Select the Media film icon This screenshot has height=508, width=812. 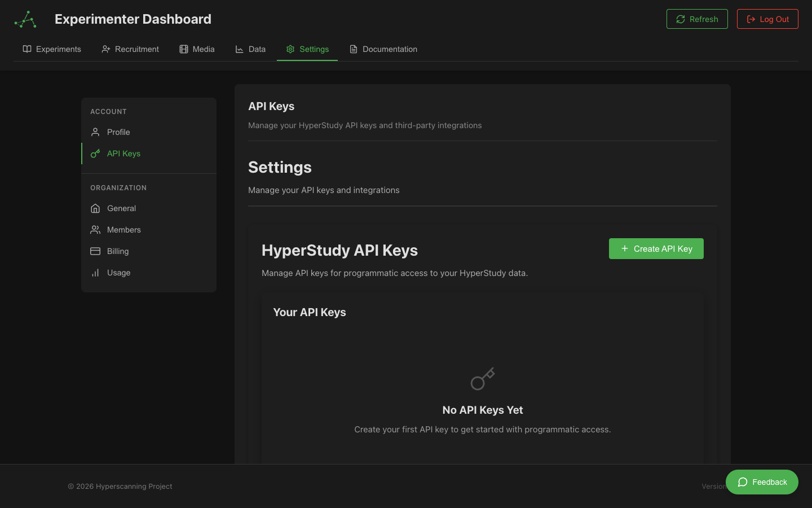point(183,49)
